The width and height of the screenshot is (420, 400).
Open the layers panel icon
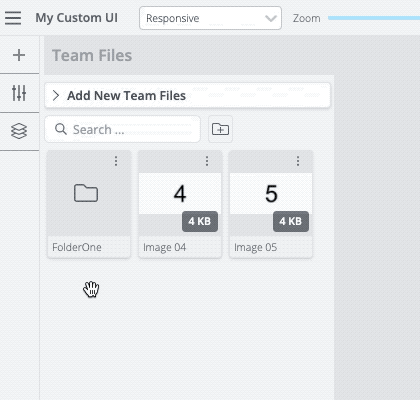click(x=19, y=131)
